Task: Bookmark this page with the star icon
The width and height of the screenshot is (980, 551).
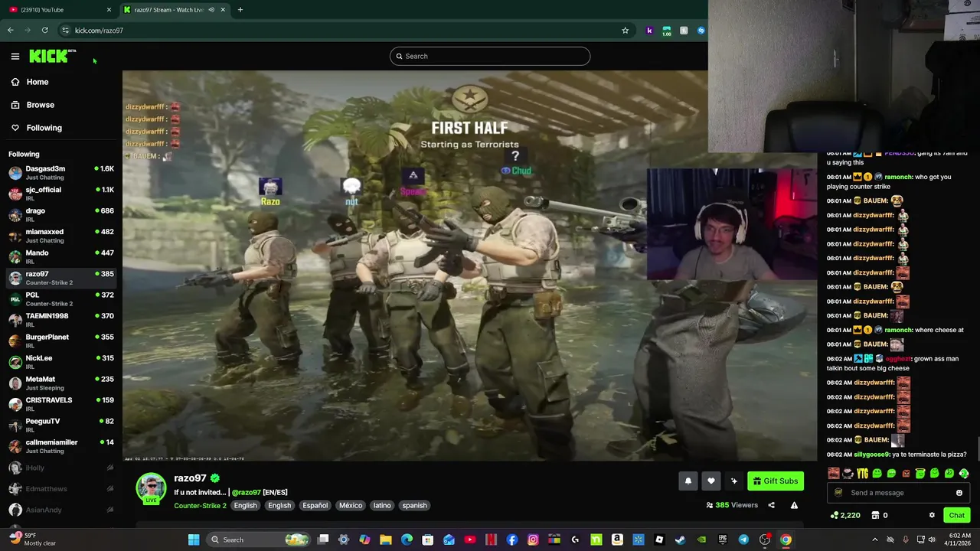Action: pyautogui.click(x=625, y=31)
